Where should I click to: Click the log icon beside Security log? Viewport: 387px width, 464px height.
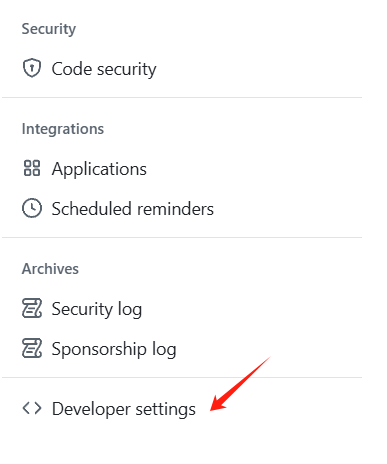[32, 308]
